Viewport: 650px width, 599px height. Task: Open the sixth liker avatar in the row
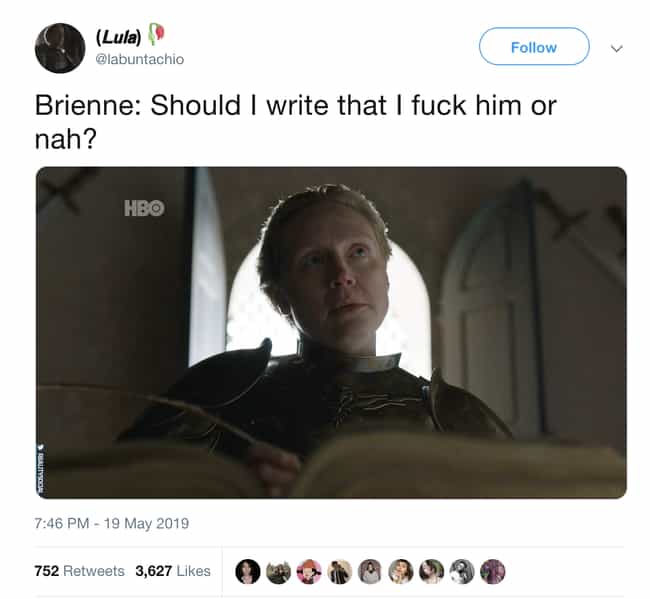coord(401,571)
